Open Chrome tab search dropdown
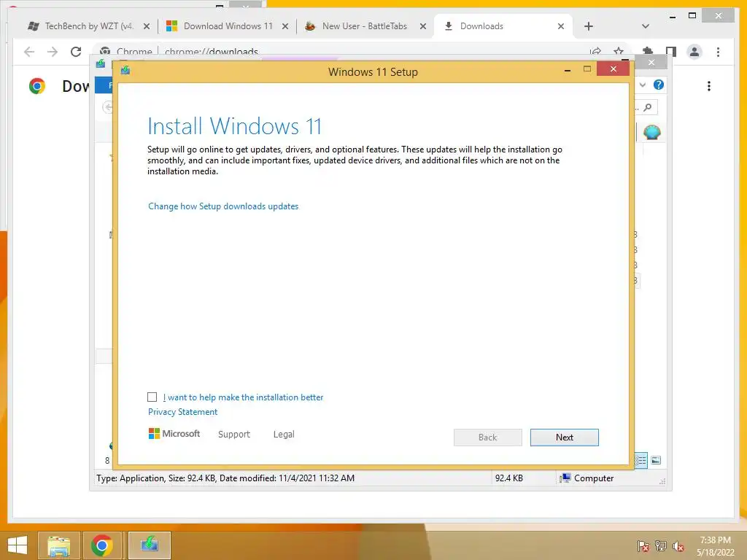Screen dimensions: 747x560 [646, 26]
